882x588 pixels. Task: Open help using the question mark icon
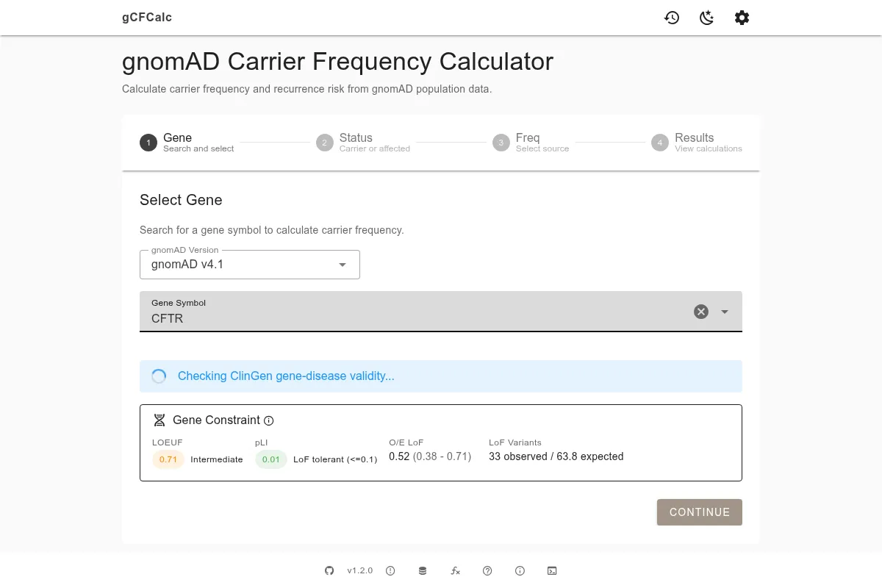click(x=487, y=570)
